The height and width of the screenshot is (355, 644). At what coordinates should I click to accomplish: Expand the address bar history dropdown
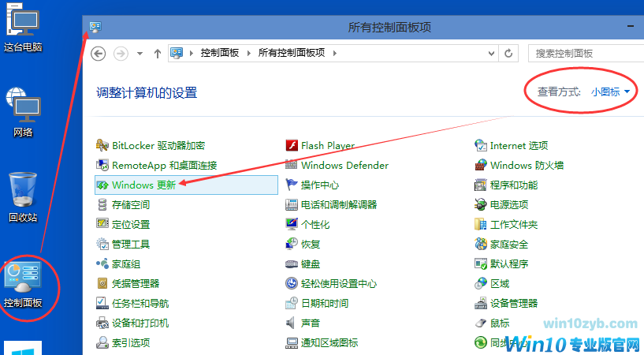491,54
